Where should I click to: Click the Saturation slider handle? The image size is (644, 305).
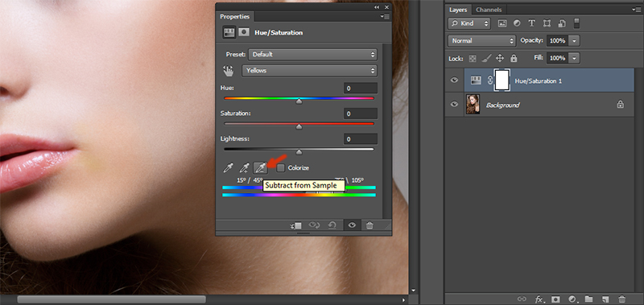tap(299, 126)
